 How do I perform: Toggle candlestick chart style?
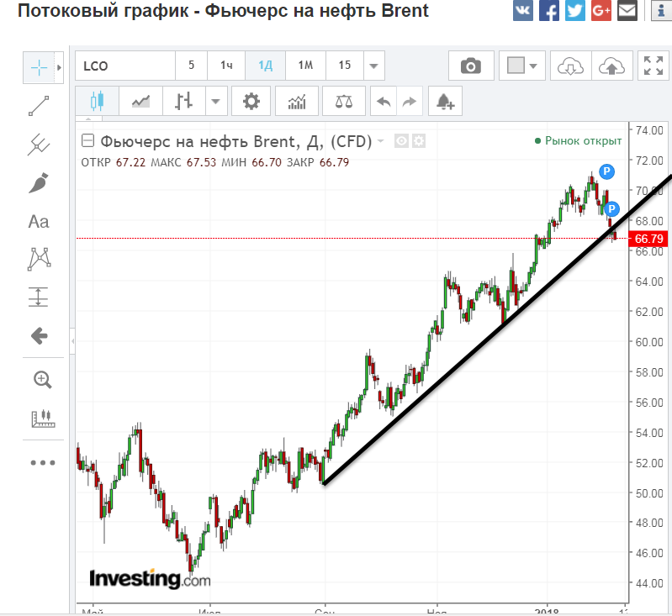(x=95, y=102)
